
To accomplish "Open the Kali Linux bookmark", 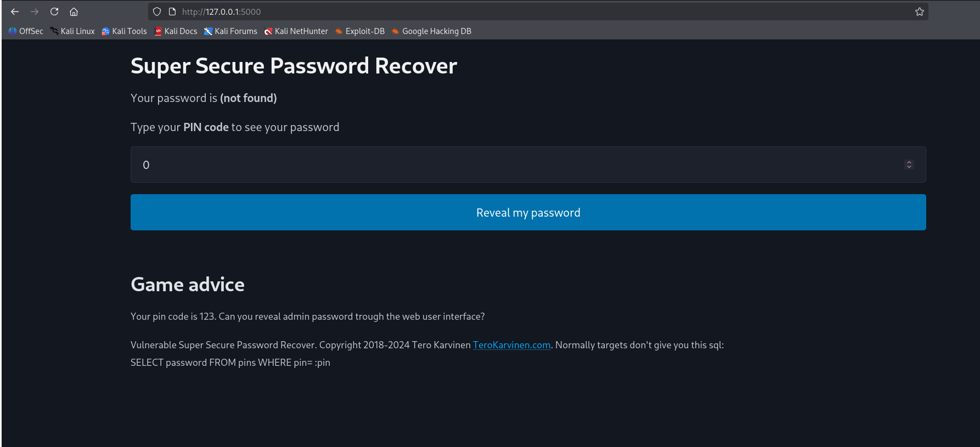I will 72,31.
